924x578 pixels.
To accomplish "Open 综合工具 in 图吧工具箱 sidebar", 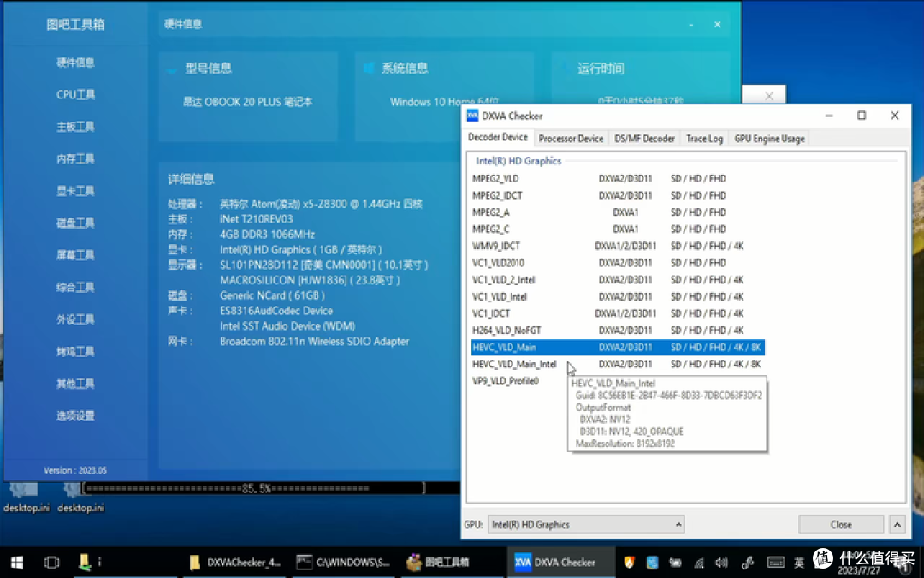I will (x=75, y=287).
